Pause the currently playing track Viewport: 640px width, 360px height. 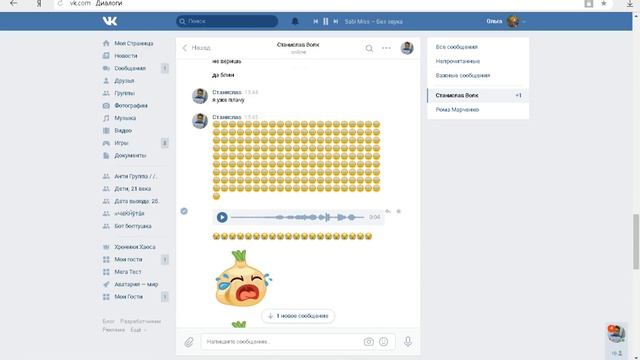[x=325, y=21]
